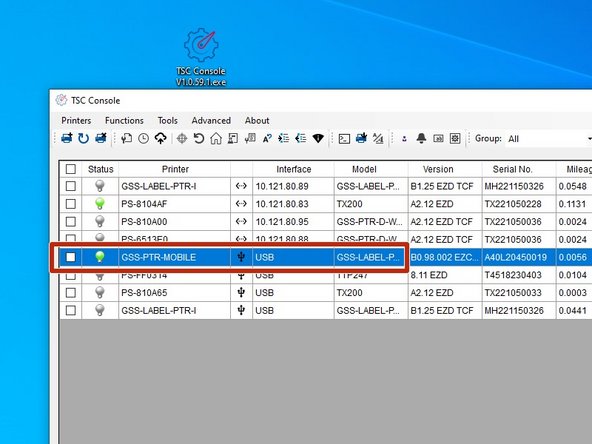This screenshot has height=444, width=592.
Task: Click mileage value 0.0441
Action: [x=572, y=310]
